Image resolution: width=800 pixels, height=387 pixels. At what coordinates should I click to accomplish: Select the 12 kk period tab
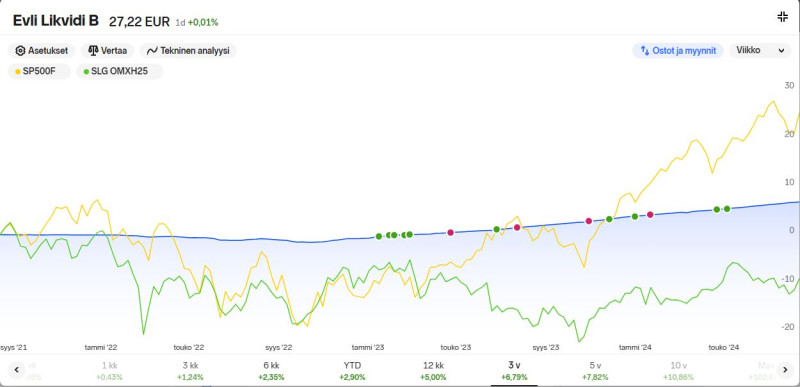(x=433, y=371)
